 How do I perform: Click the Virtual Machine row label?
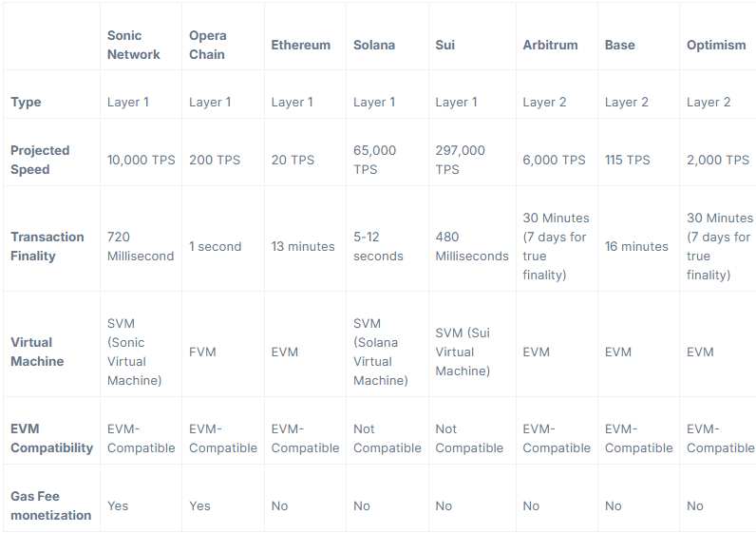click(x=38, y=352)
